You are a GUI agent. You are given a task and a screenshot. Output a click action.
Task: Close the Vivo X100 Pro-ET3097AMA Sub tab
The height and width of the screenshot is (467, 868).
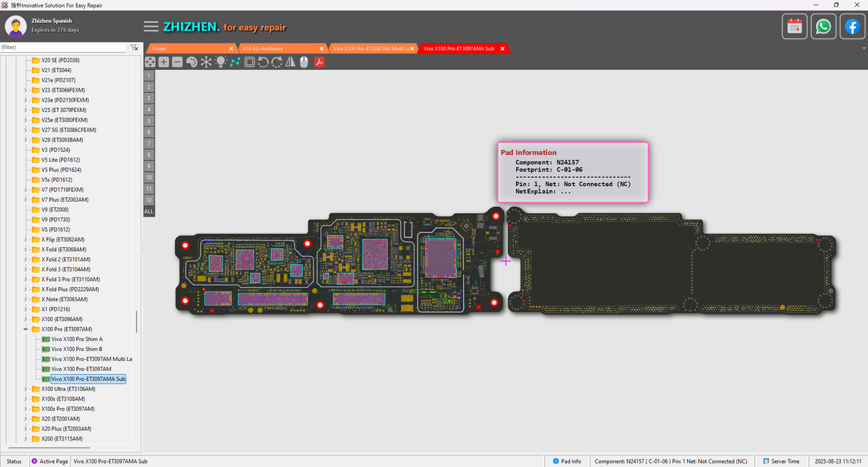(502, 49)
